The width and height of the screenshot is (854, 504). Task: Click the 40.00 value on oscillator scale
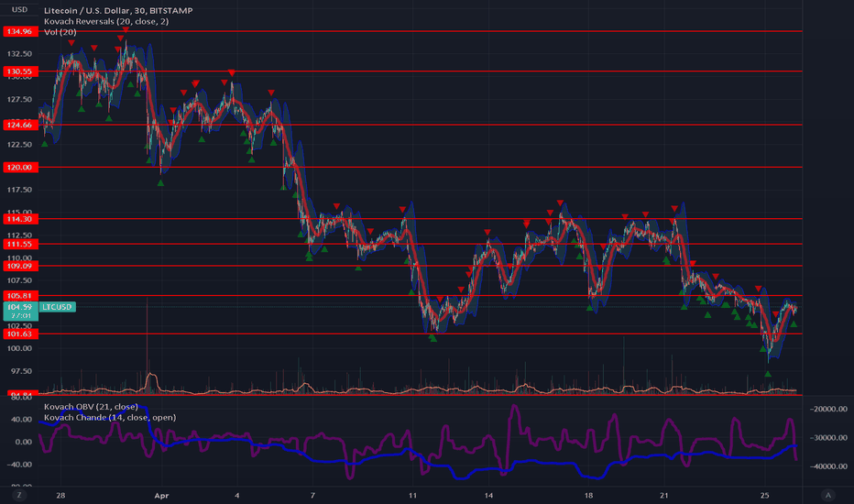(21, 419)
